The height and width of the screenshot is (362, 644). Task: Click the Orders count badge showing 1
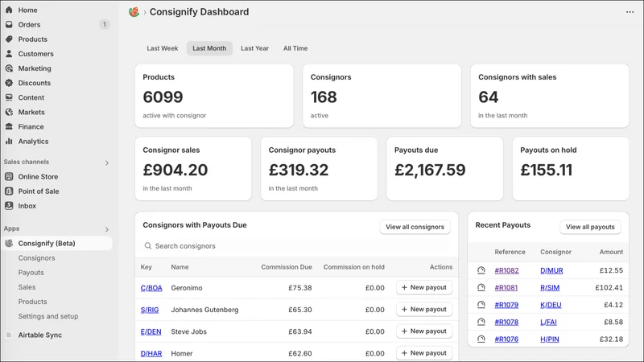(105, 25)
